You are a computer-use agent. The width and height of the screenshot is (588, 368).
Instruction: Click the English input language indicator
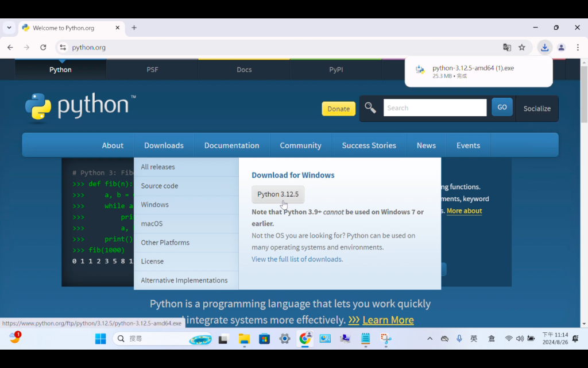click(x=474, y=339)
